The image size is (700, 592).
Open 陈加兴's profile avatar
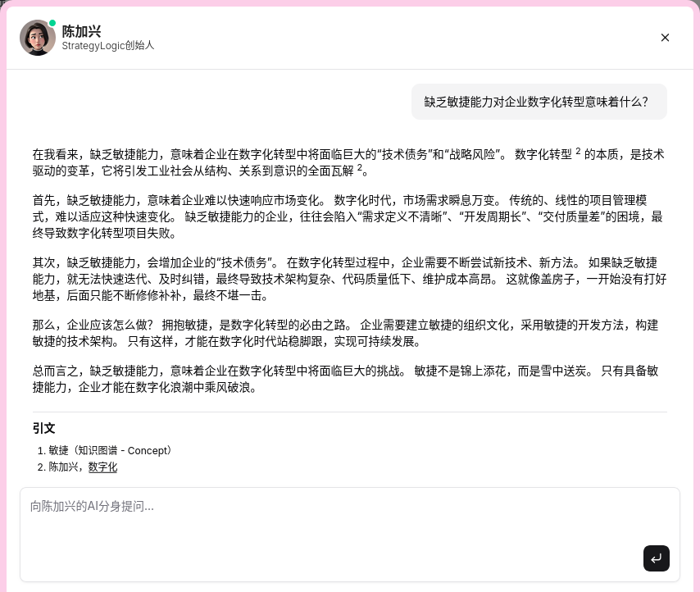pyautogui.click(x=37, y=38)
